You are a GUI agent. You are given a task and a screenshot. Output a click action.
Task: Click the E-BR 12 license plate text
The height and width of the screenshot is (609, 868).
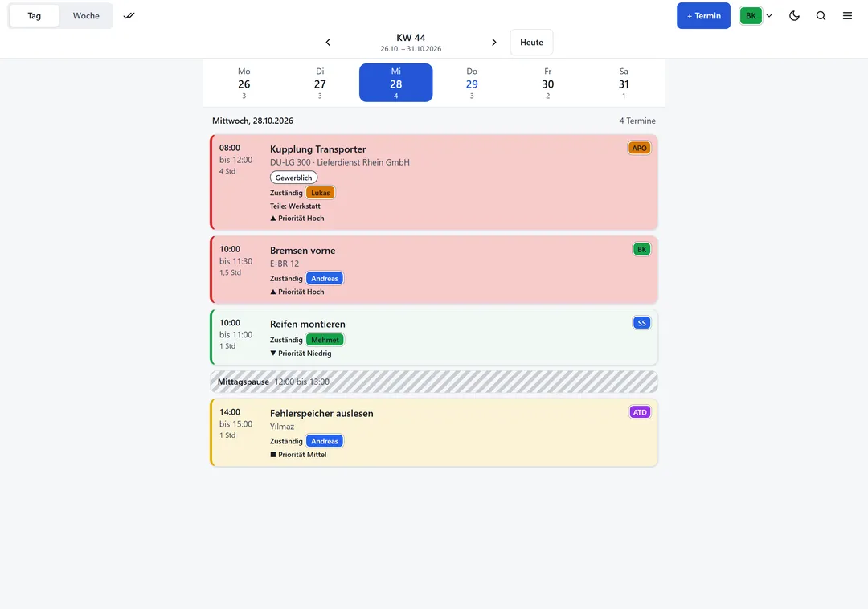click(x=285, y=264)
